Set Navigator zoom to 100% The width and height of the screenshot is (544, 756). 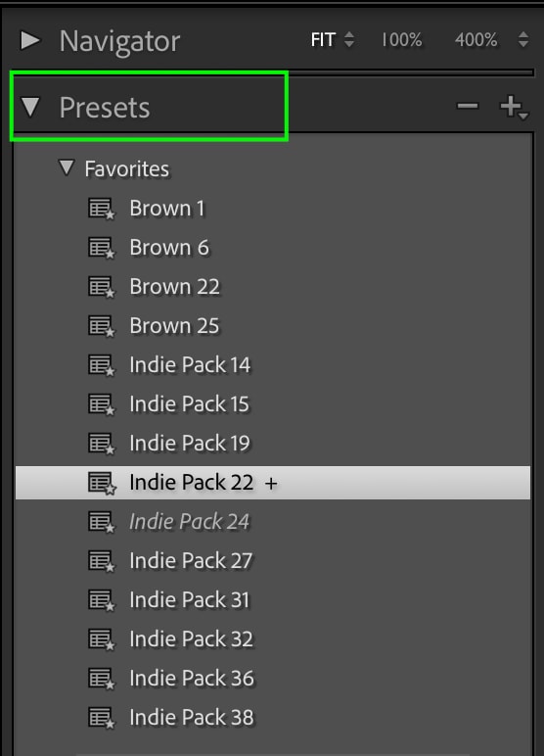click(401, 40)
